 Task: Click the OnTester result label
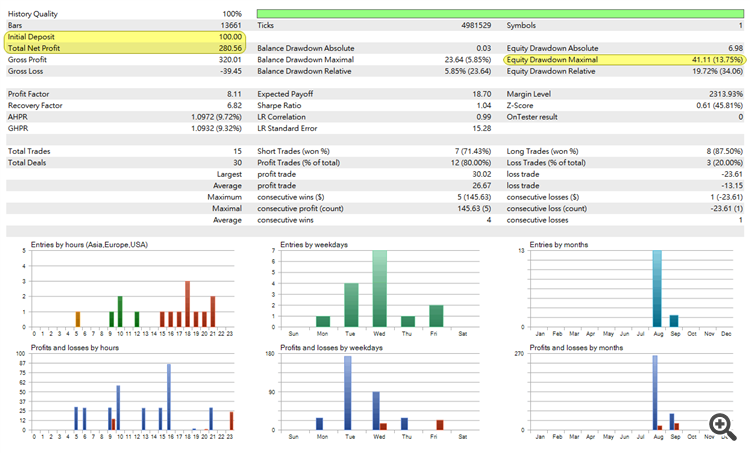pos(532,117)
